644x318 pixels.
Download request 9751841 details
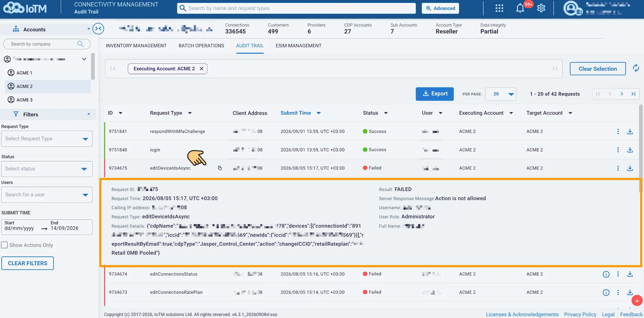(630, 132)
